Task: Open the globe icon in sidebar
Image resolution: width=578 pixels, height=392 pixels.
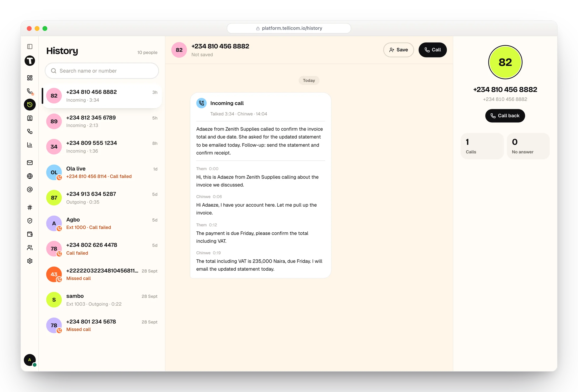Action: click(30, 176)
